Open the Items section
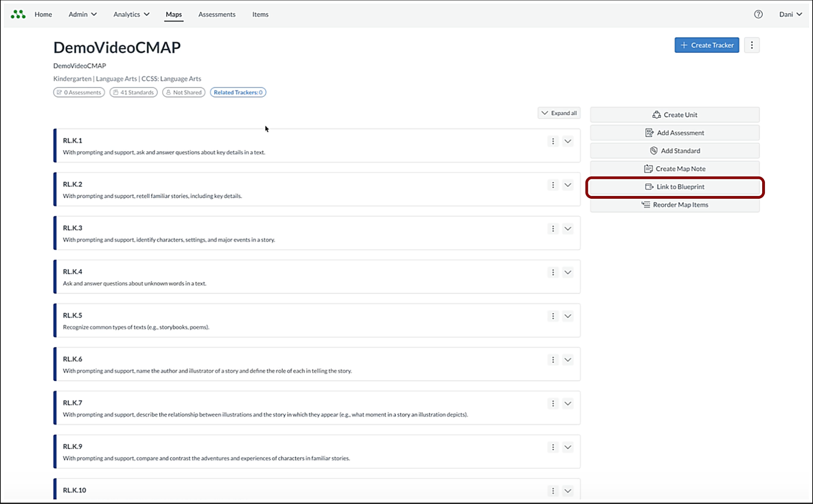 click(260, 14)
